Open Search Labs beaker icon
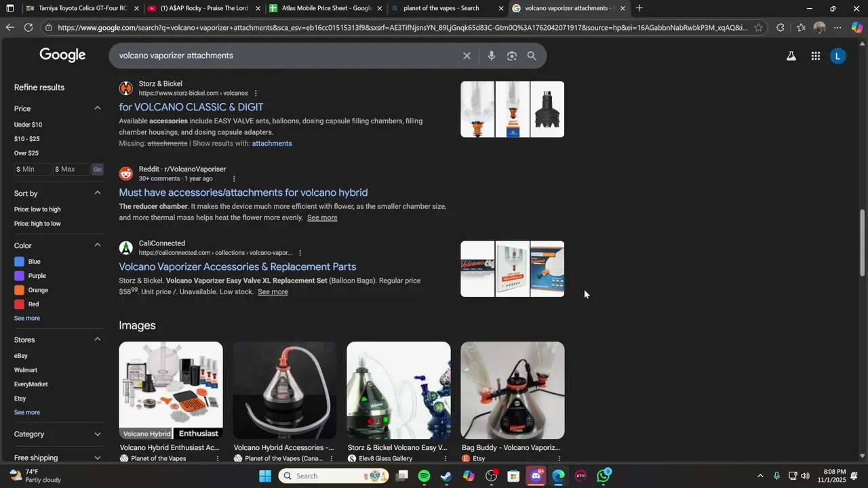The width and height of the screenshot is (868, 488). click(791, 56)
